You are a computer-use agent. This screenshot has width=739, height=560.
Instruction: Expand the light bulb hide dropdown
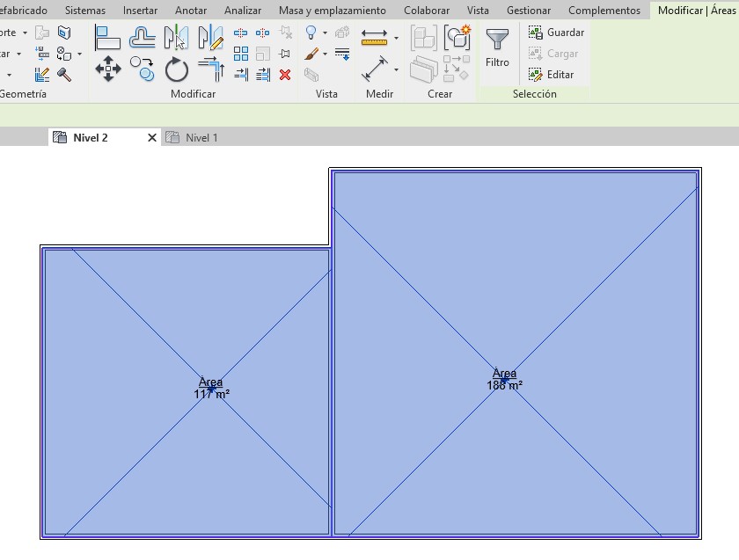pos(325,33)
